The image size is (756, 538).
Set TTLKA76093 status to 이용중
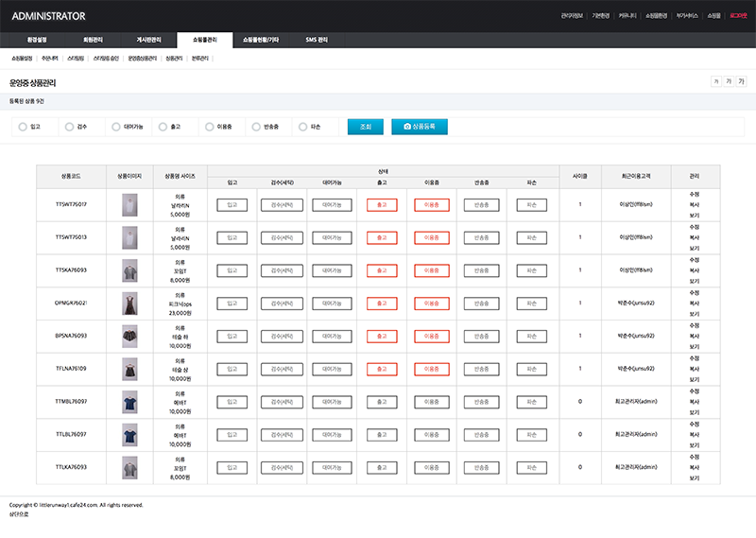pos(432,467)
